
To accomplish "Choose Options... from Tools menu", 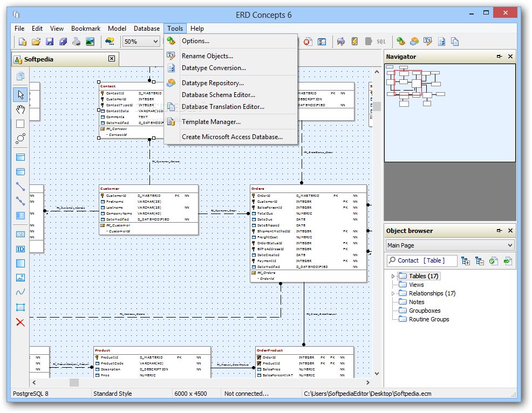I will click(x=231, y=41).
